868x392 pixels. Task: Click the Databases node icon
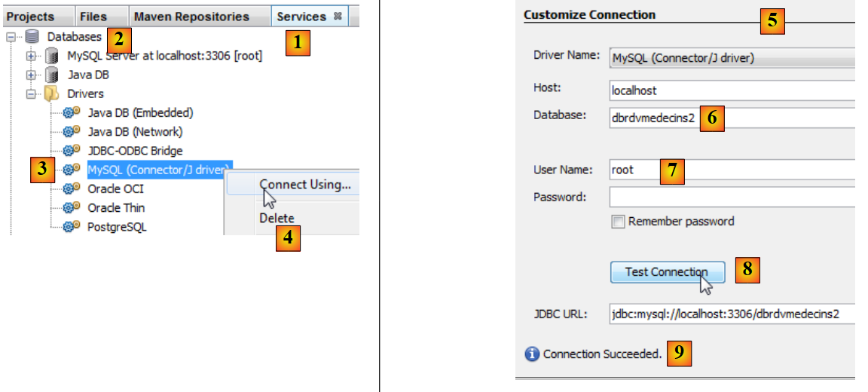click(x=32, y=36)
